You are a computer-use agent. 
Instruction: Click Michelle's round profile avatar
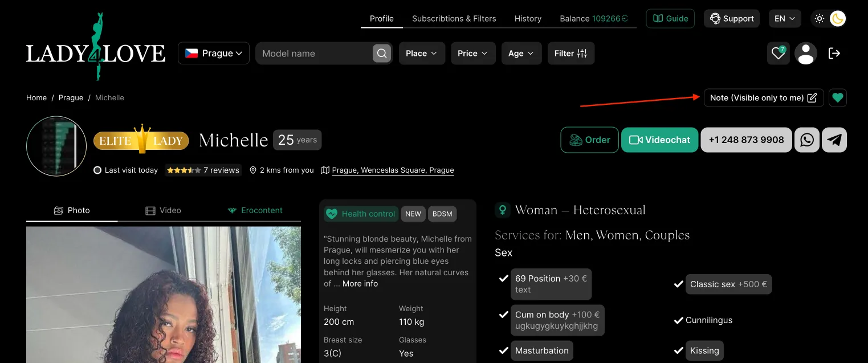[x=56, y=146]
